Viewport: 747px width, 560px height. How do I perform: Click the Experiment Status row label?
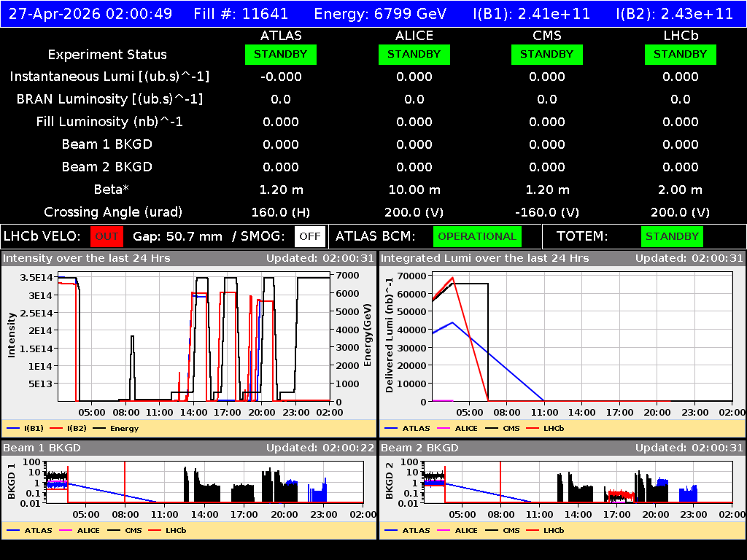pos(107,54)
